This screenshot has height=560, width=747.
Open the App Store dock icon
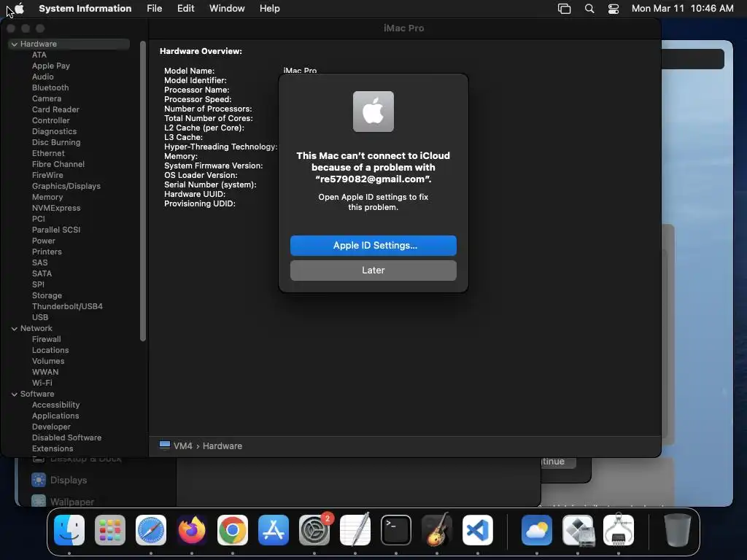point(274,530)
